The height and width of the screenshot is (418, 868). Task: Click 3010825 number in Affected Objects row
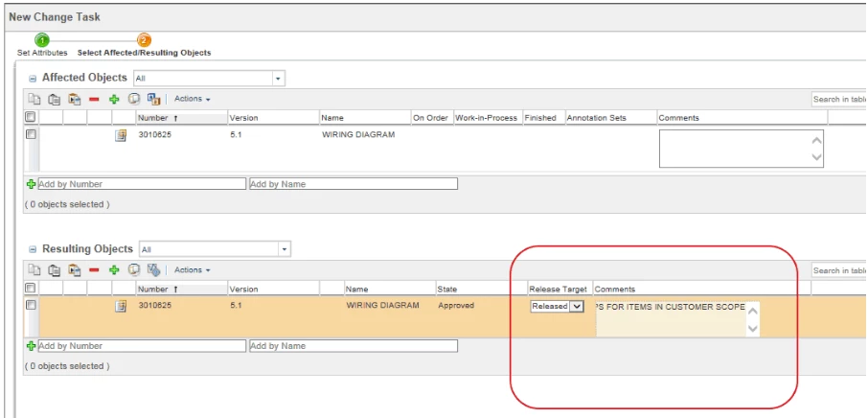click(x=154, y=134)
